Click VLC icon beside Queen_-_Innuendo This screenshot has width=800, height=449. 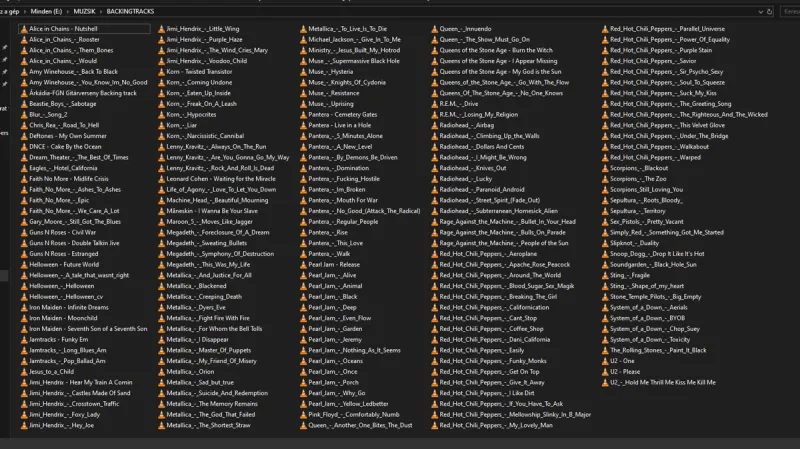pos(435,29)
